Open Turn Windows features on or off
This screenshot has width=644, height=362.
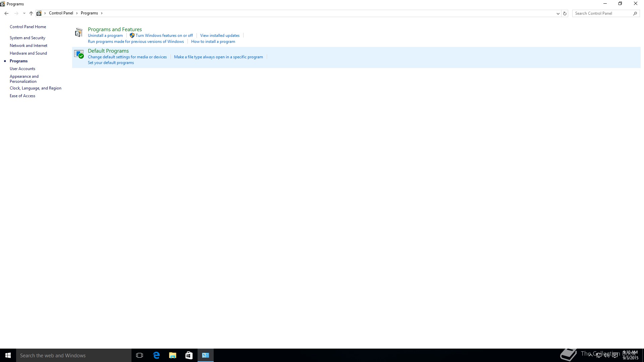tap(164, 36)
